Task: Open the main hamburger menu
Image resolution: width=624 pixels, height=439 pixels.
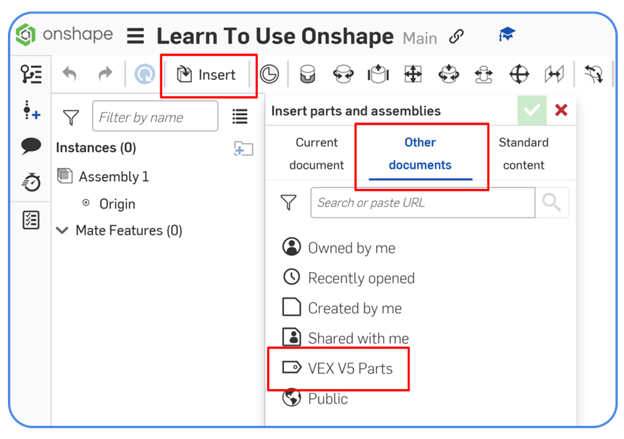Action: pos(135,37)
